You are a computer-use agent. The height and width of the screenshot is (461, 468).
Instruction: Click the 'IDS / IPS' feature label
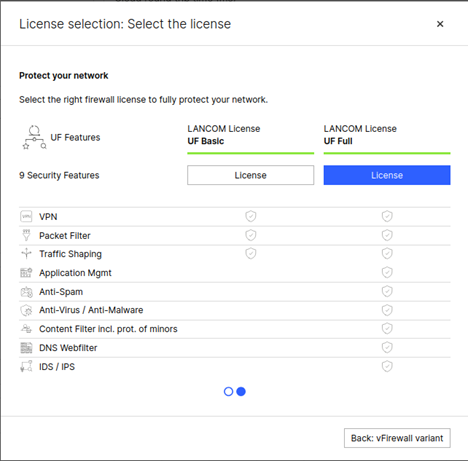coord(57,367)
